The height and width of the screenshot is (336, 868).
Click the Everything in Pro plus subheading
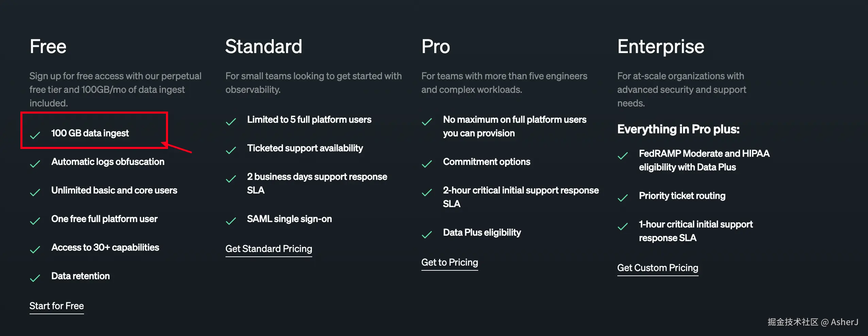[678, 129]
